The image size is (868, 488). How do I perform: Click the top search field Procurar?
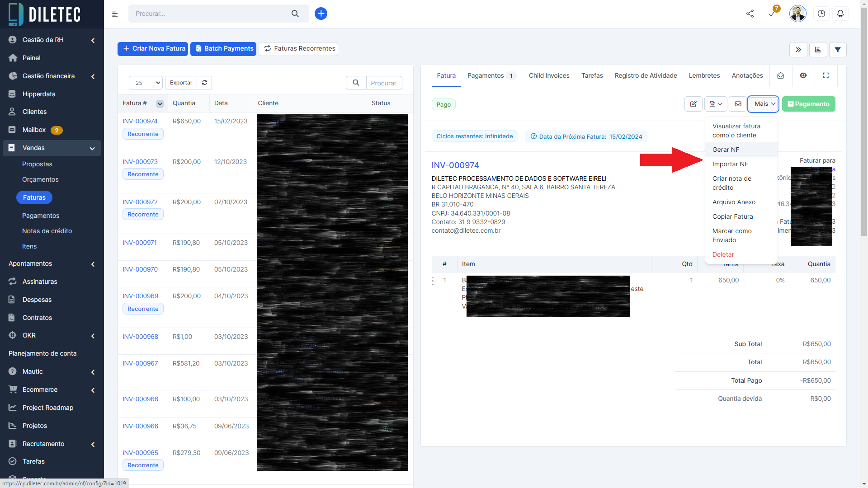210,14
